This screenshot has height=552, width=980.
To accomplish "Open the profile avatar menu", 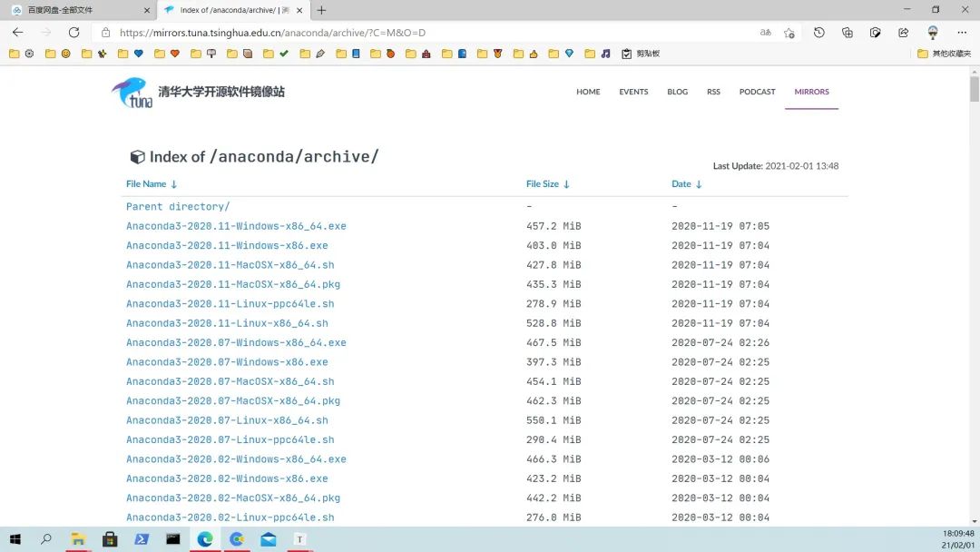I will pos(933,33).
